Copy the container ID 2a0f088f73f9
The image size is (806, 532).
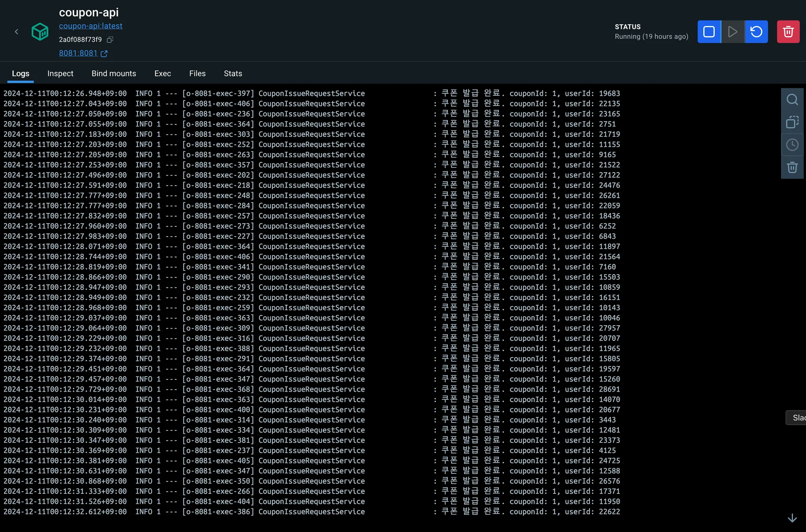[x=110, y=40]
